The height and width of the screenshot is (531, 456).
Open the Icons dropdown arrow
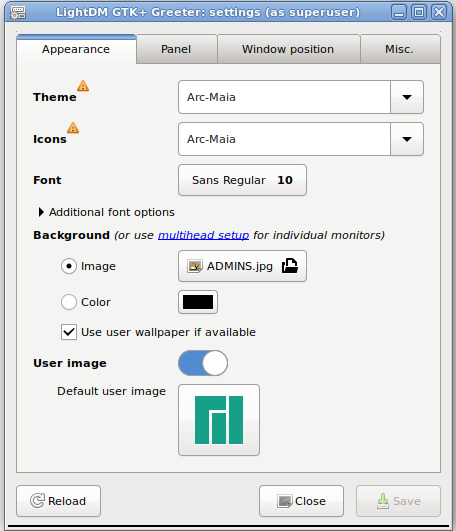coord(407,139)
